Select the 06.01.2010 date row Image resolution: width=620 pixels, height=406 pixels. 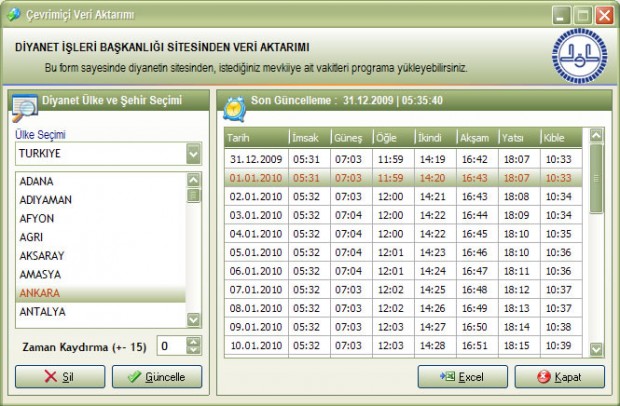[403, 271]
